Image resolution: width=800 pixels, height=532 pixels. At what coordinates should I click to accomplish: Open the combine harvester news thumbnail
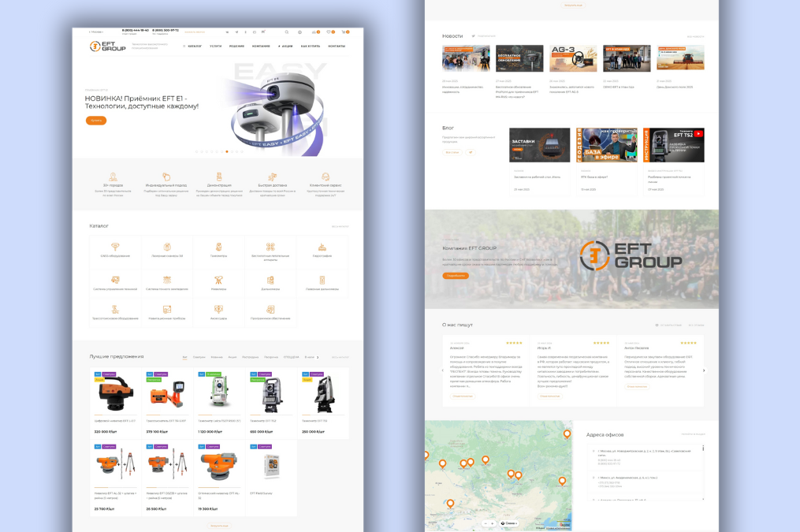pyautogui.click(x=681, y=58)
